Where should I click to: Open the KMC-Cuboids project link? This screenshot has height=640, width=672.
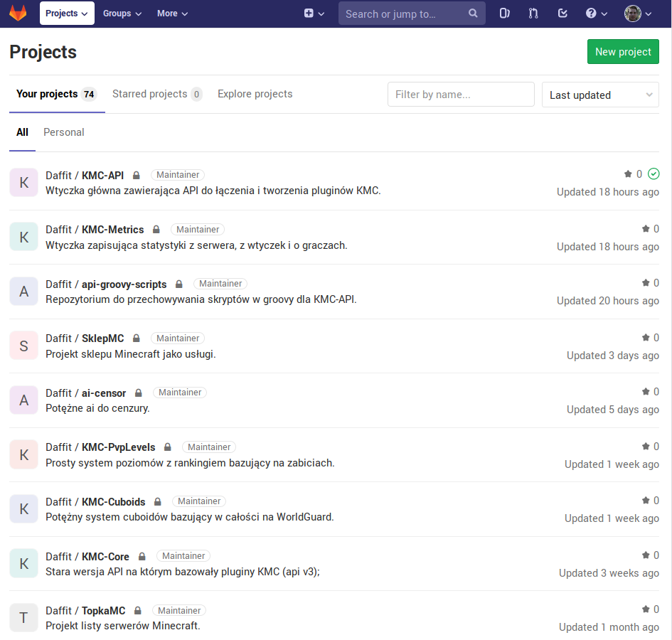(114, 501)
